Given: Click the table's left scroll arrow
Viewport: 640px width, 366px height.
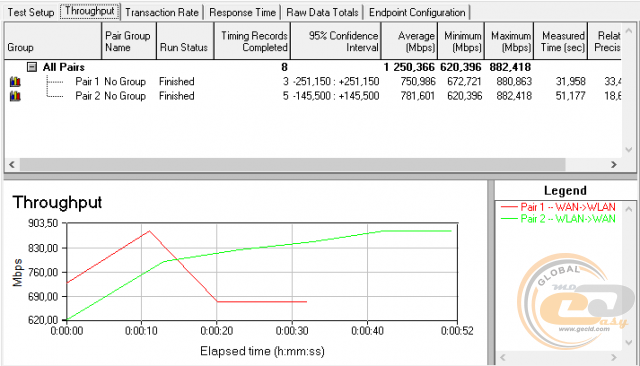Looking at the screenshot, I should (12, 164).
